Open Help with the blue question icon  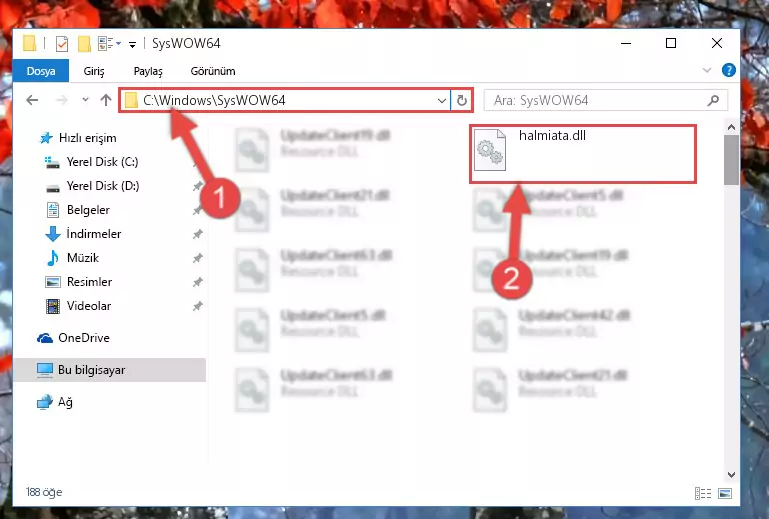coord(728,71)
